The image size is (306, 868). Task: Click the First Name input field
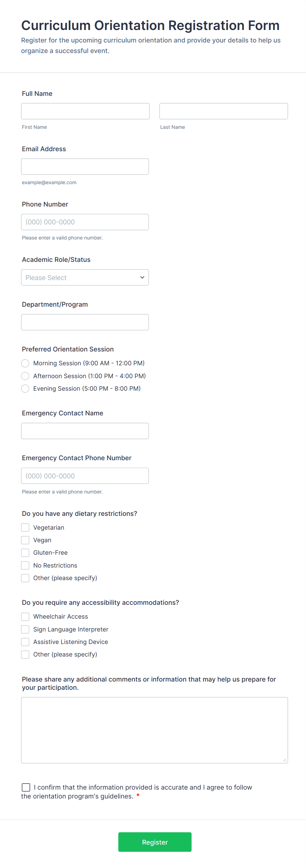(85, 111)
